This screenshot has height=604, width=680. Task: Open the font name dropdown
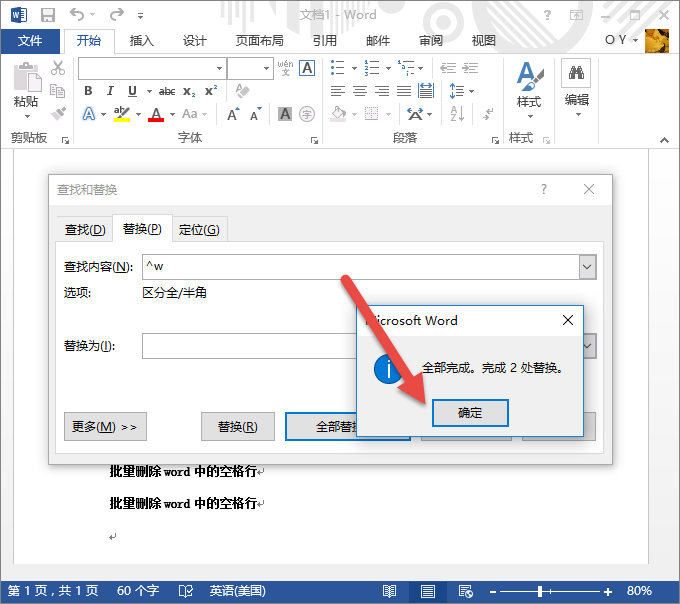coord(219,69)
